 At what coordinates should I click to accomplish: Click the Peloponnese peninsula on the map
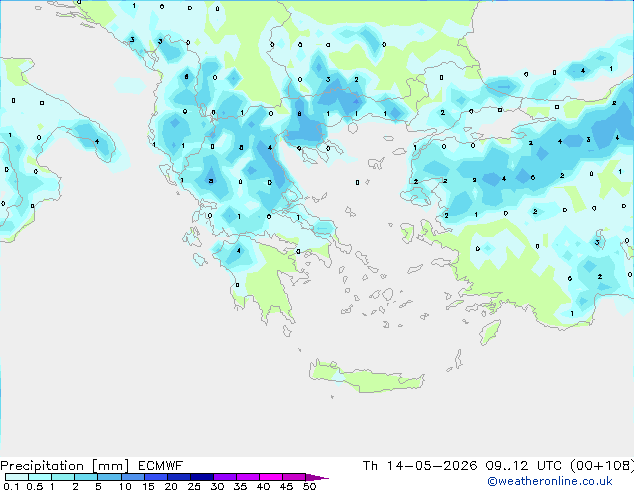pyautogui.click(x=259, y=279)
